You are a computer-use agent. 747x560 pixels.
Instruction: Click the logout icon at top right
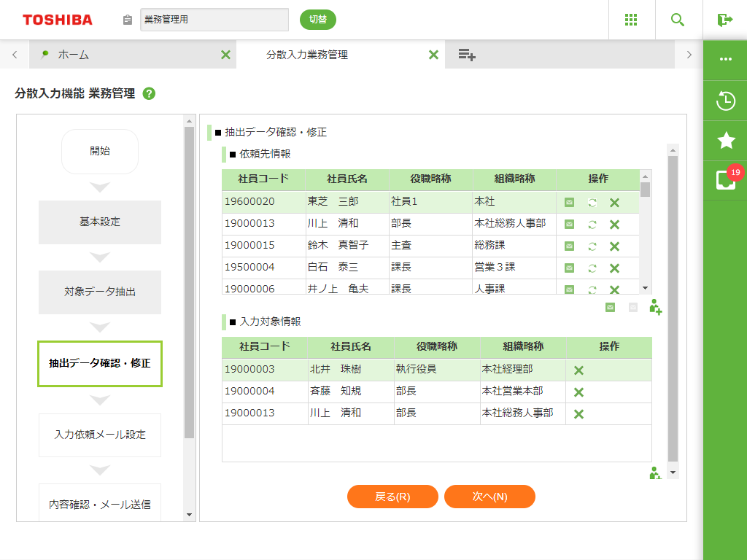(x=724, y=20)
